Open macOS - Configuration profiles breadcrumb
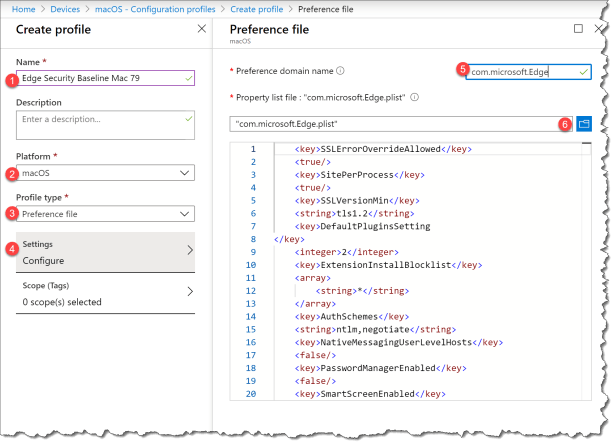616x445 pixels. coord(155,9)
